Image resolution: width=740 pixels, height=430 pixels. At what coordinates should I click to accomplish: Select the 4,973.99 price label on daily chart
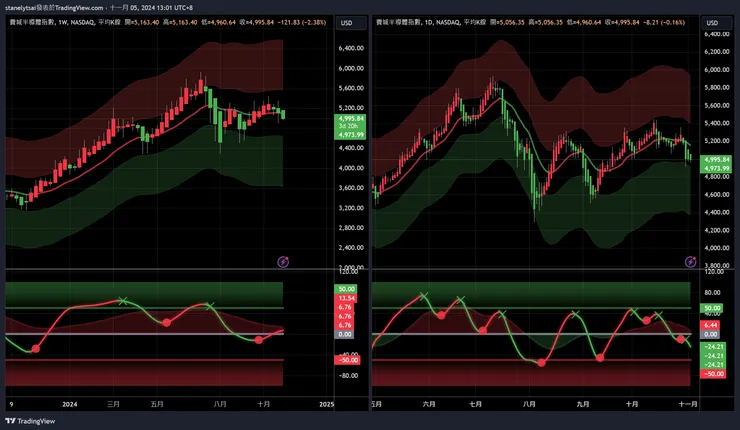tap(717, 168)
